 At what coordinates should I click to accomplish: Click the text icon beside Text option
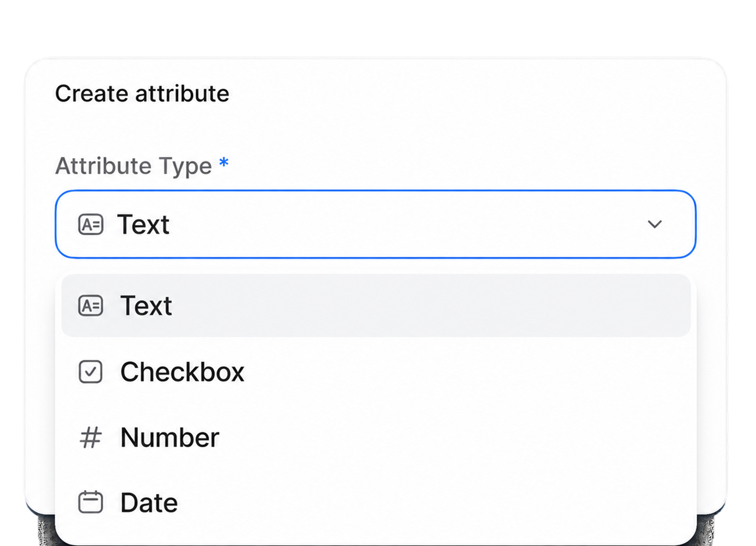91,306
